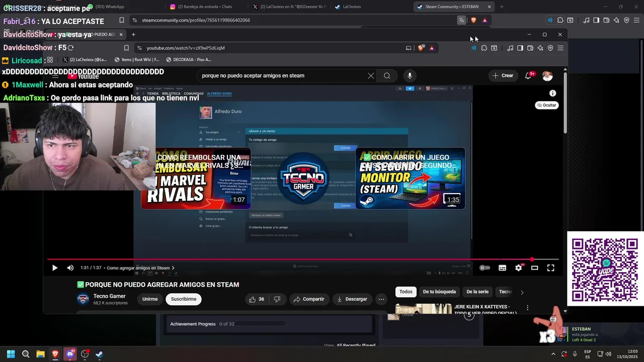Open the Tecno Gamer channel name link

[109, 296]
